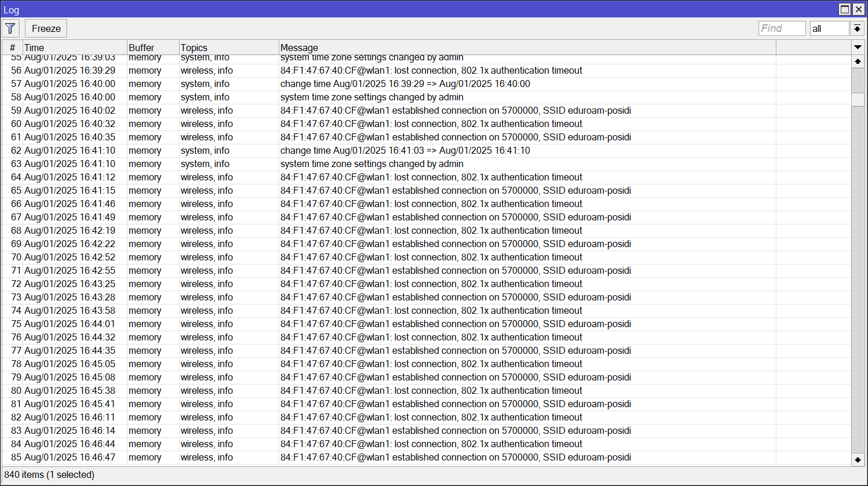Open the column chooser dropdown arrow

tap(858, 47)
